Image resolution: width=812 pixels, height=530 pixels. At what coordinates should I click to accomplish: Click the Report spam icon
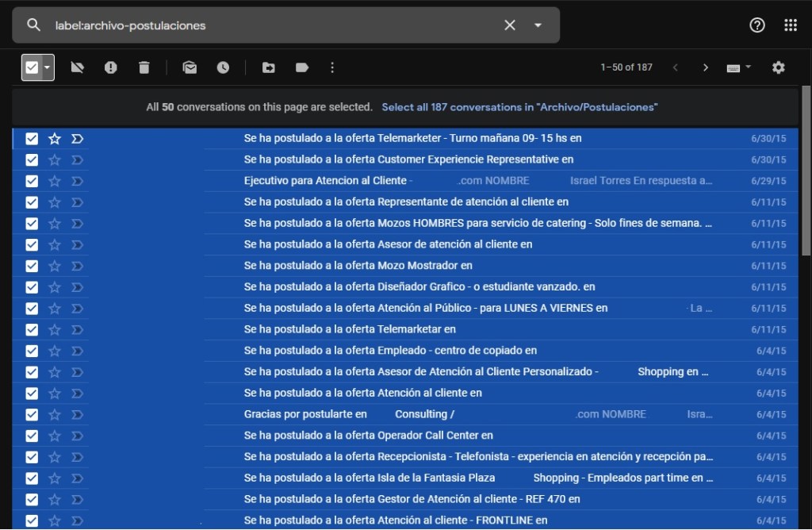(111, 67)
